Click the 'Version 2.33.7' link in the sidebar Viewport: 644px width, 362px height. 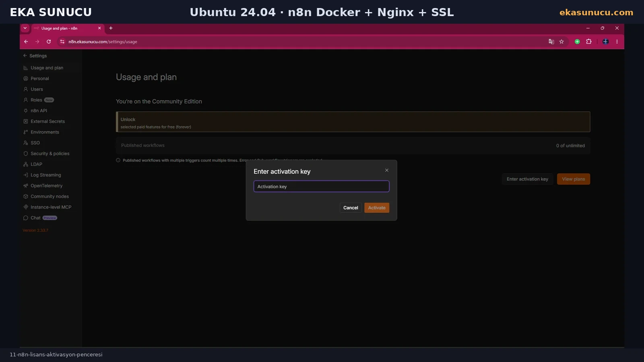[x=35, y=230]
